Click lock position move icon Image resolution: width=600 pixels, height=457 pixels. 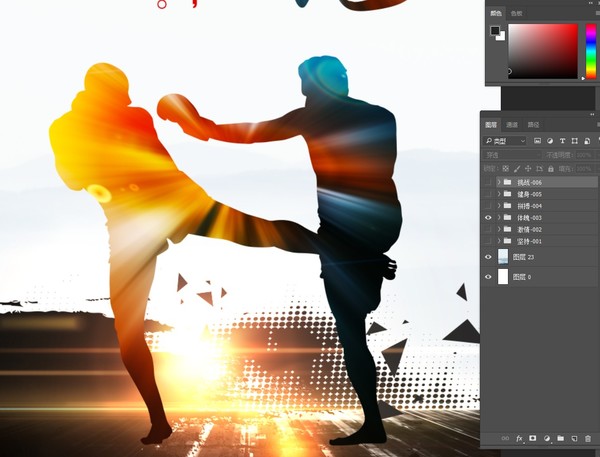[528, 168]
